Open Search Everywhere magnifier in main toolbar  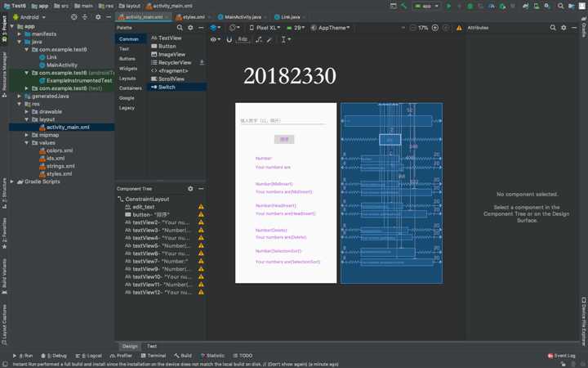click(560, 6)
